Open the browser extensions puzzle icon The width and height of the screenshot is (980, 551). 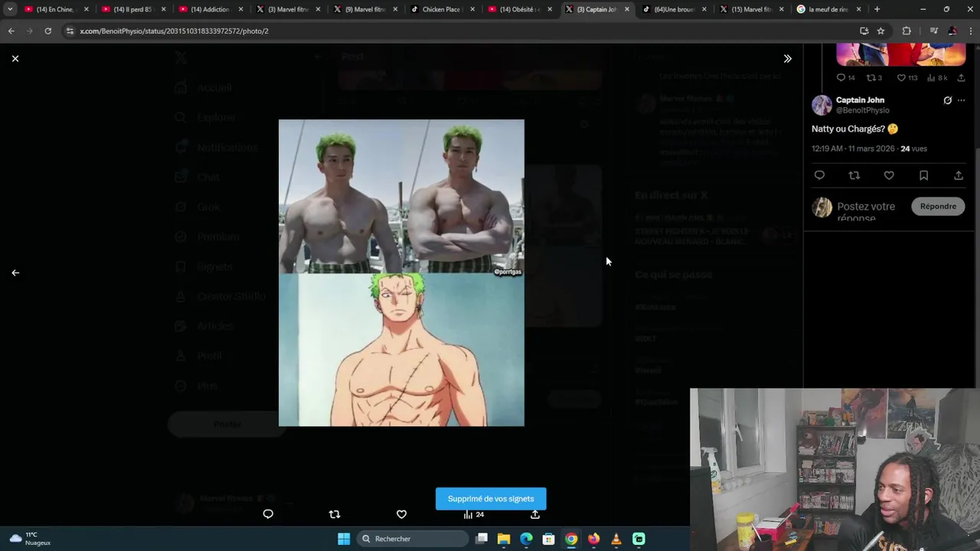(906, 31)
